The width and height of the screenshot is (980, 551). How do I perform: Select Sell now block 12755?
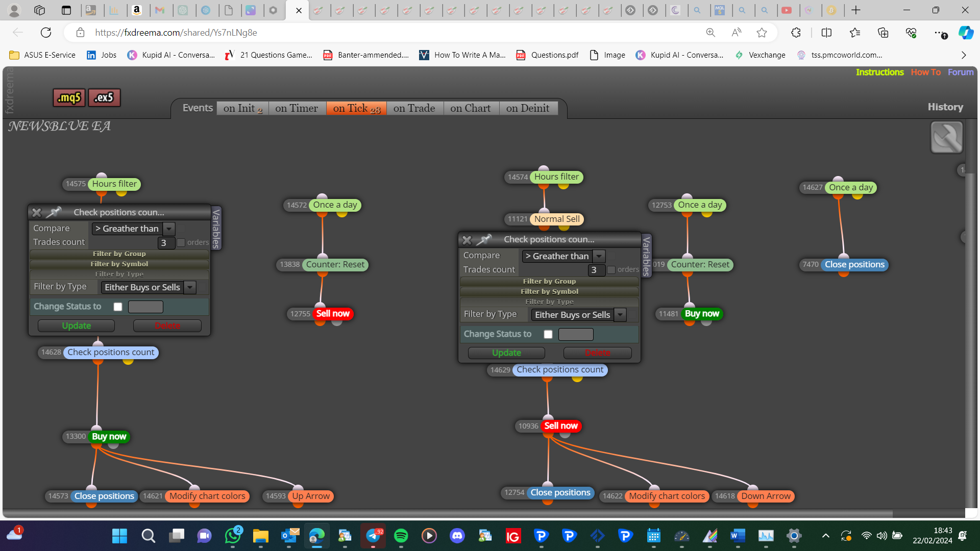pyautogui.click(x=333, y=314)
